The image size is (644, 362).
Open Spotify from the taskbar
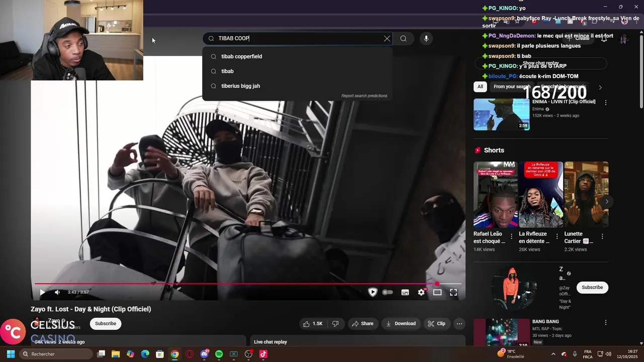point(219,354)
